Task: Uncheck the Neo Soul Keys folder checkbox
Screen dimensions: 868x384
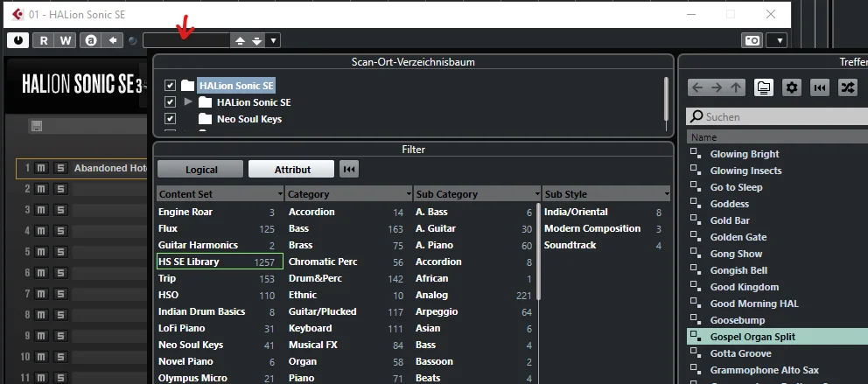Action: (170, 119)
